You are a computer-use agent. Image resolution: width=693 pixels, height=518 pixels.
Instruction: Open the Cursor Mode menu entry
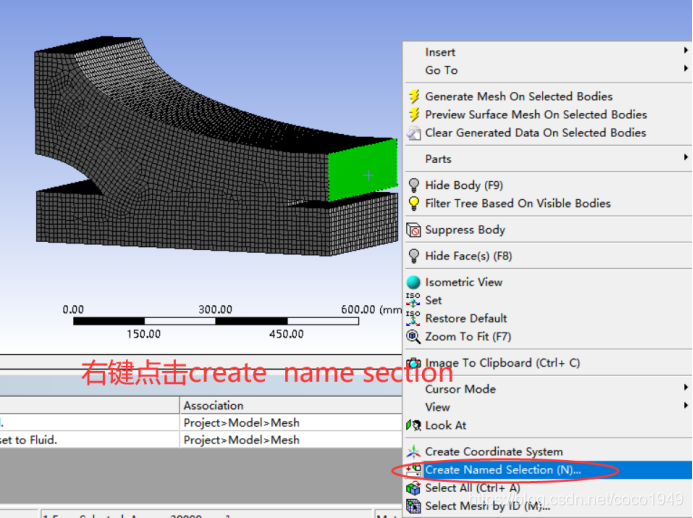[548, 389]
